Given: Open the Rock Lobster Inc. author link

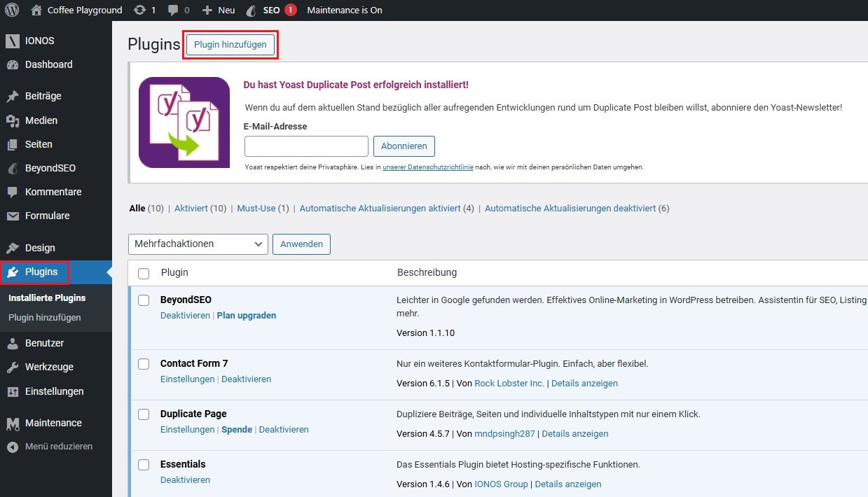Looking at the screenshot, I should click(509, 383).
